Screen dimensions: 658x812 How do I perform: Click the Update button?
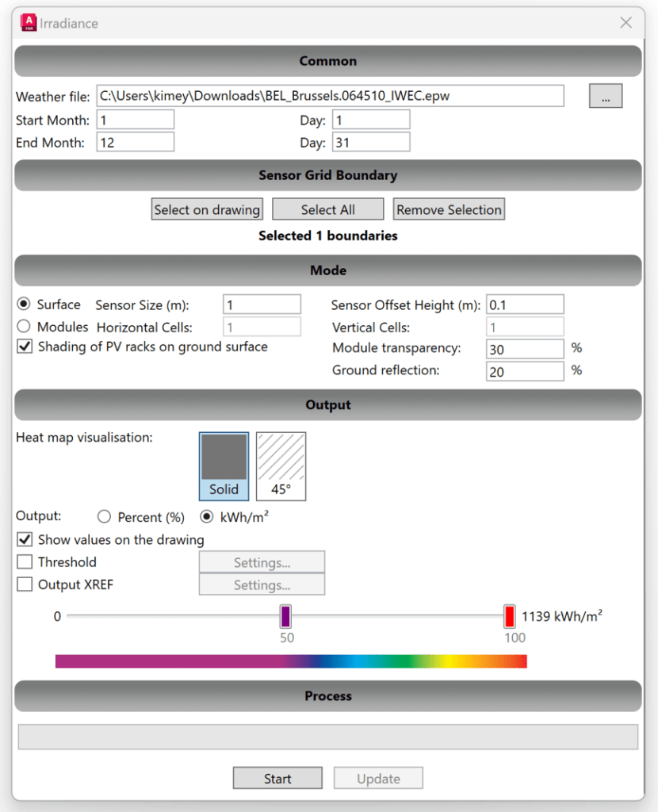378,779
